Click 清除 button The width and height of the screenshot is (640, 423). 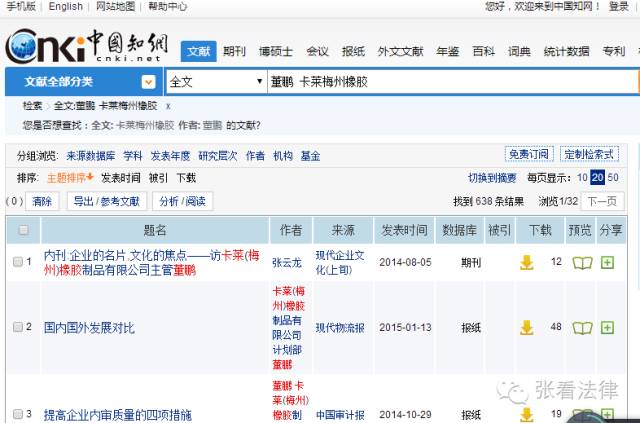click(x=42, y=201)
